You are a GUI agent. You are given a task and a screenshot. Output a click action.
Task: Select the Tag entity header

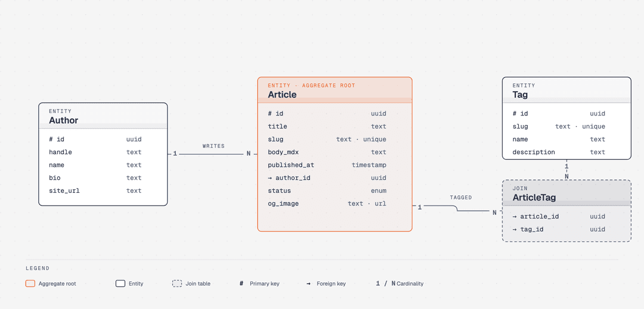[x=567, y=90]
